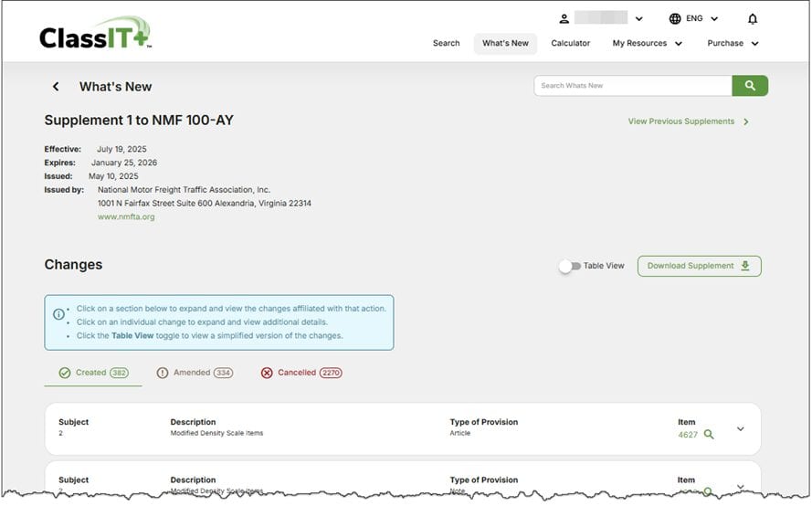Image resolution: width=812 pixels, height=506 pixels.
Task: Switch to the Amended tab
Action: (x=195, y=373)
